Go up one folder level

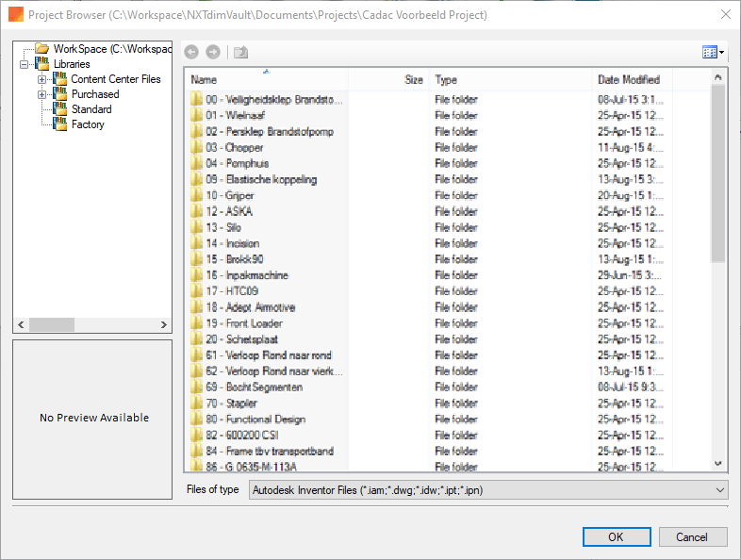tap(240, 52)
